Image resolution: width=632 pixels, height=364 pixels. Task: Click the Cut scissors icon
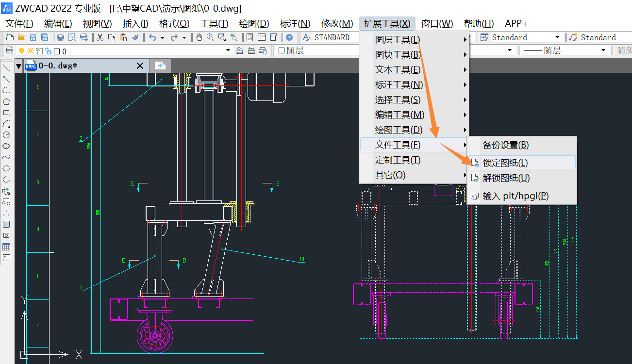(x=100, y=37)
